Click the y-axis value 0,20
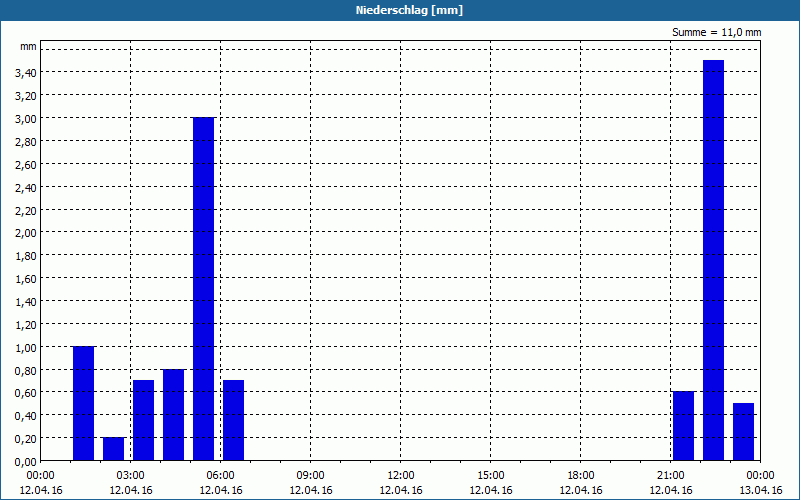This screenshot has height=500, width=800. point(26,439)
